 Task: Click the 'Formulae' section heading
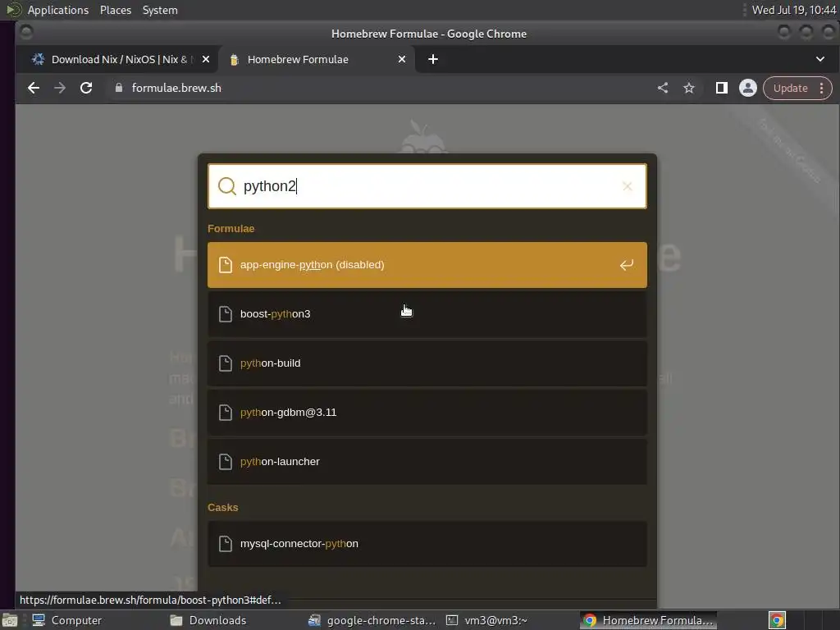click(231, 229)
